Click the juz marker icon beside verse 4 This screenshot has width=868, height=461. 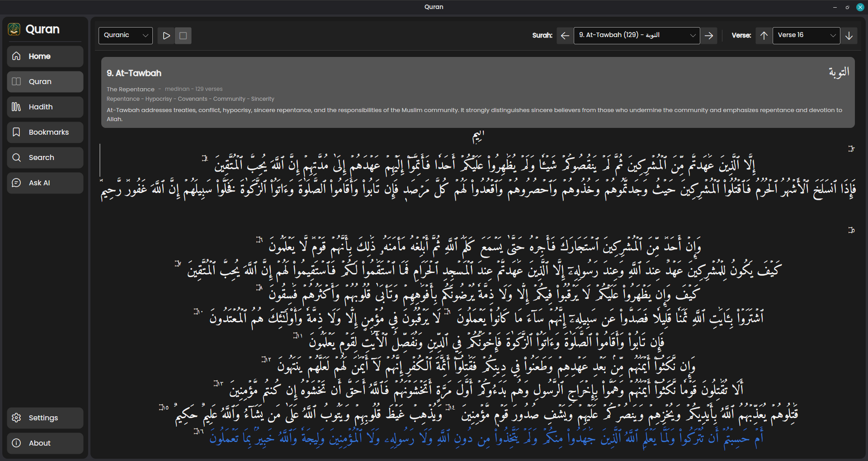[205, 158]
